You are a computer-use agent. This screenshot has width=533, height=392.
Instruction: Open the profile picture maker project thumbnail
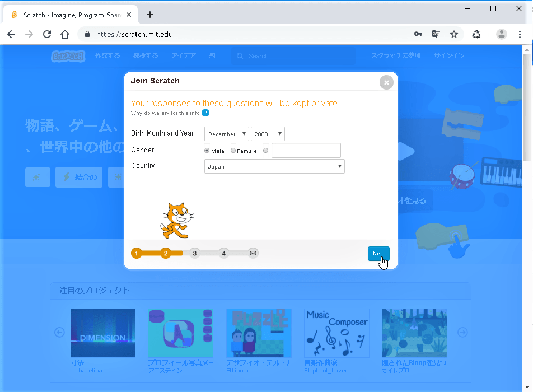[x=181, y=333]
